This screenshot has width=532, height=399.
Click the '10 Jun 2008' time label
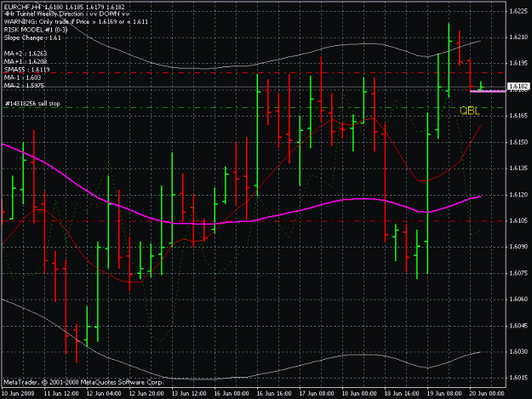[19, 393]
